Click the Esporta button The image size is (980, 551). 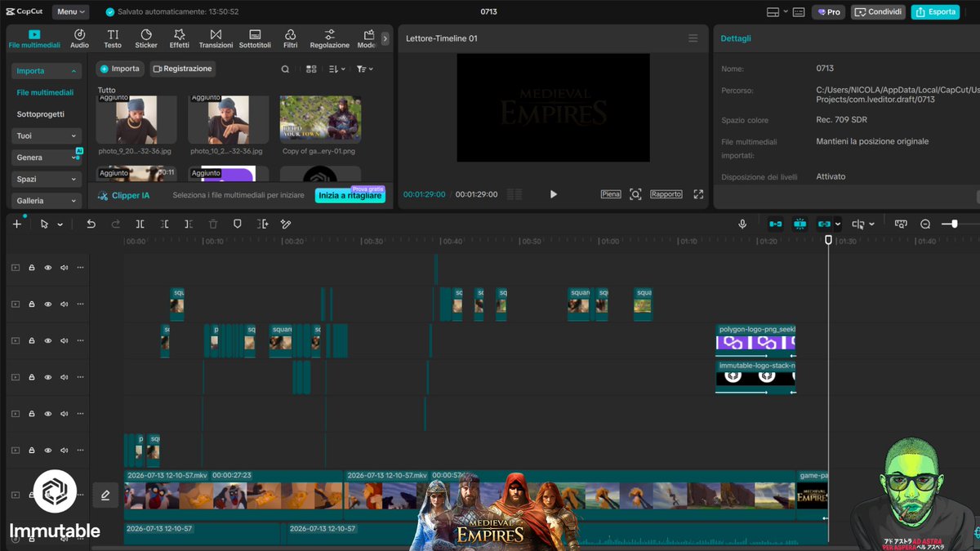[x=935, y=11]
